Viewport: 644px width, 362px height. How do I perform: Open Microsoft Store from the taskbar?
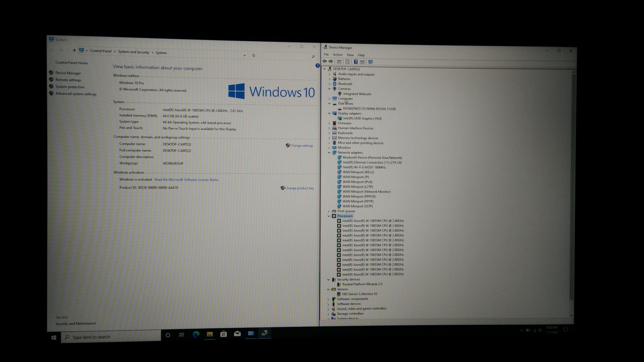223,334
